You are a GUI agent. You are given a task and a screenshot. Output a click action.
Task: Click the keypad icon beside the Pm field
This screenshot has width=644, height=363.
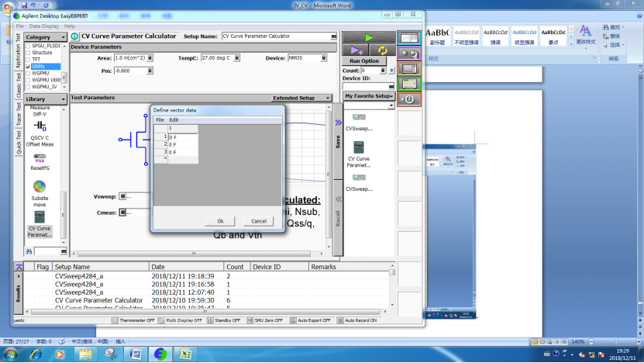click(x=150, y=71)
